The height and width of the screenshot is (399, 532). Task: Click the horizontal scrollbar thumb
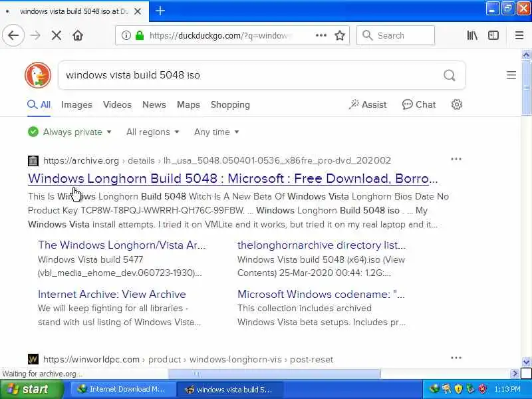pyautogui.click(x=274, y=374)
